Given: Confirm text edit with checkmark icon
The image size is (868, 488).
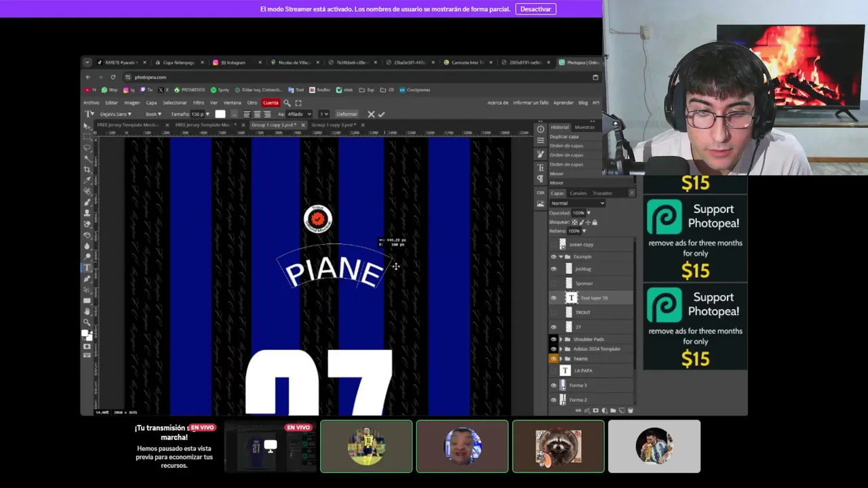Looking at the screenshot, I should pyautogui.click(x=381, y=114).
